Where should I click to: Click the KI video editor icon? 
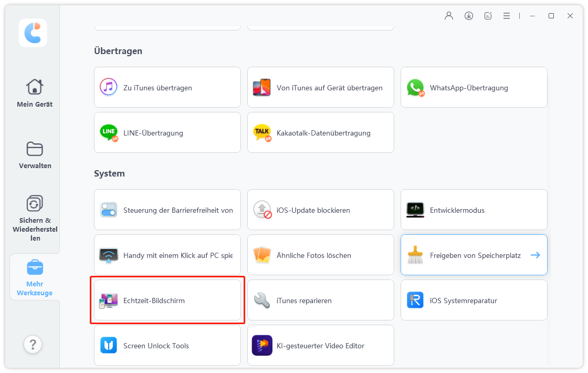click(262, 345)
